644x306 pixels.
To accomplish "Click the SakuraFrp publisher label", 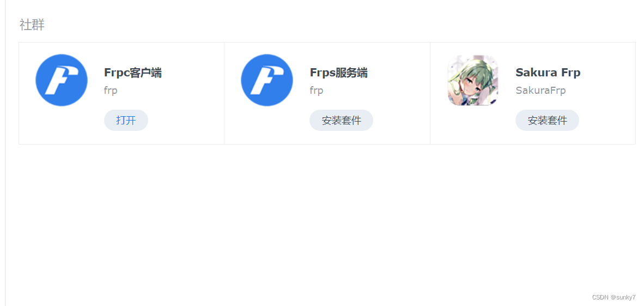I will coord(540,91).
